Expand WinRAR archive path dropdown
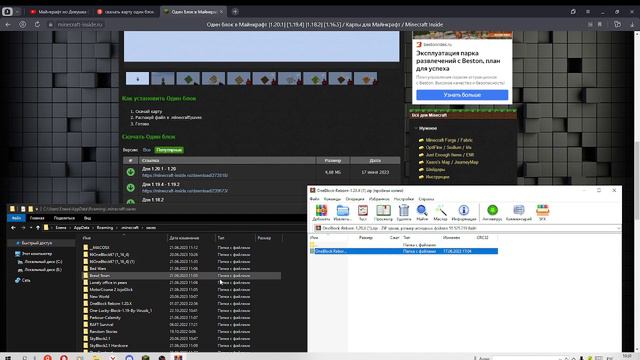This screenshot has height=360, width=640. (618, 228)
